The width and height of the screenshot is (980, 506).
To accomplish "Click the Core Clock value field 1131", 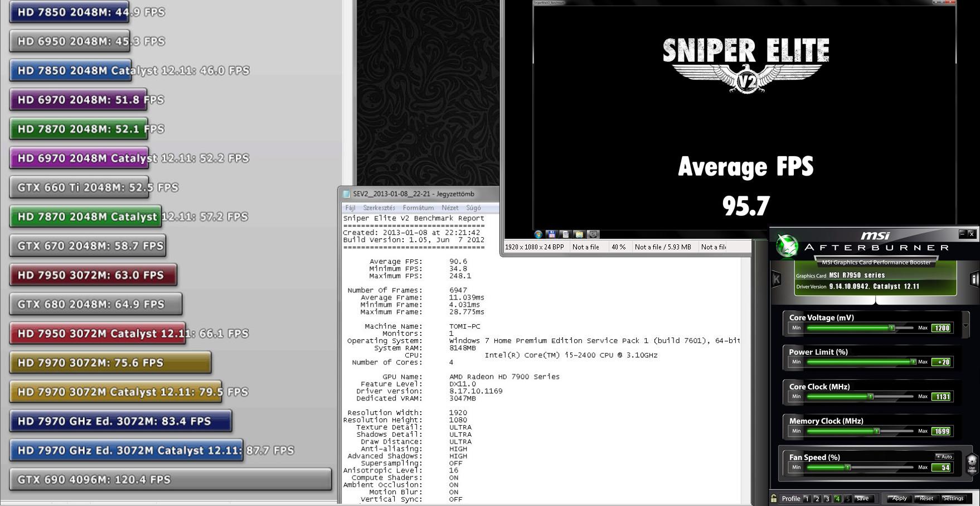I will pyautogui.click(x=942, y=397).
